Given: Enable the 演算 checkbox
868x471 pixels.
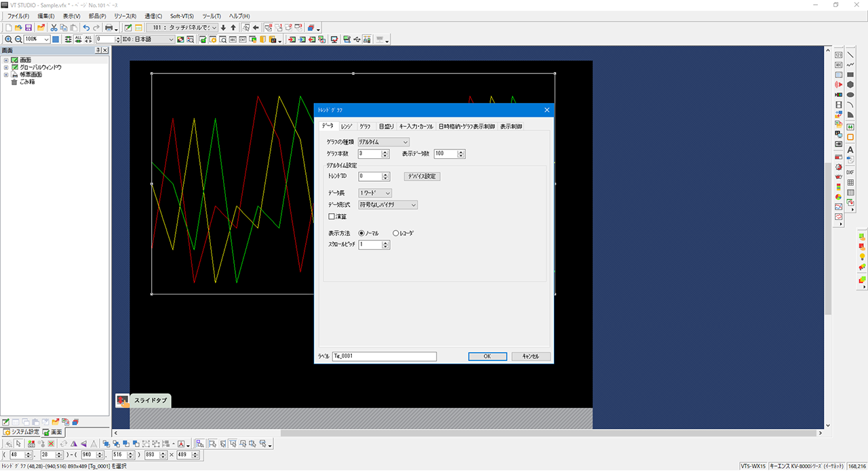Looking at the screenshot, I should (x=332, y=216).
